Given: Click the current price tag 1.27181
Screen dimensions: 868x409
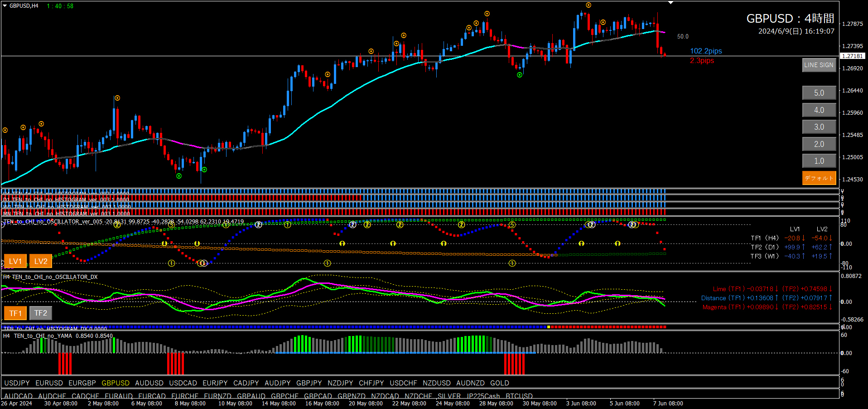Looking at the screenshot, I should (x=853, y=56).
